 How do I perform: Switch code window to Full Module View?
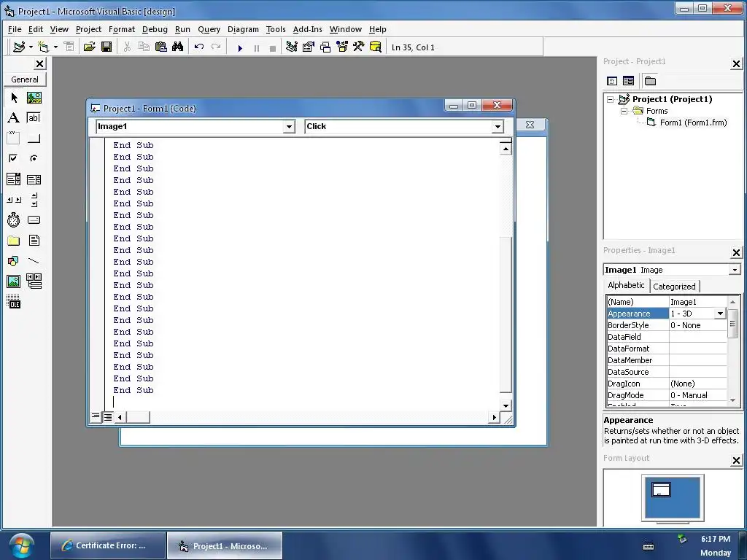(x=108, y=417)
